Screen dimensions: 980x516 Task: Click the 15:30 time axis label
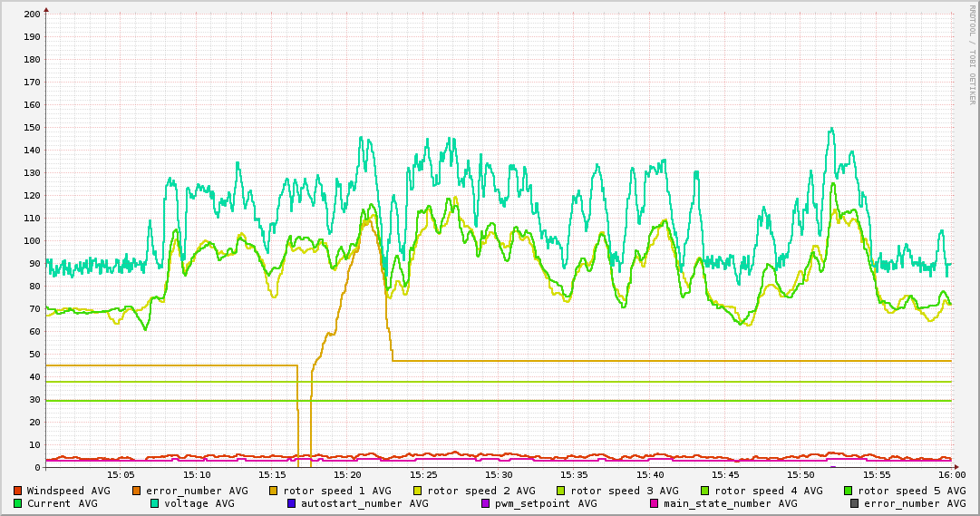pos(499,474)
